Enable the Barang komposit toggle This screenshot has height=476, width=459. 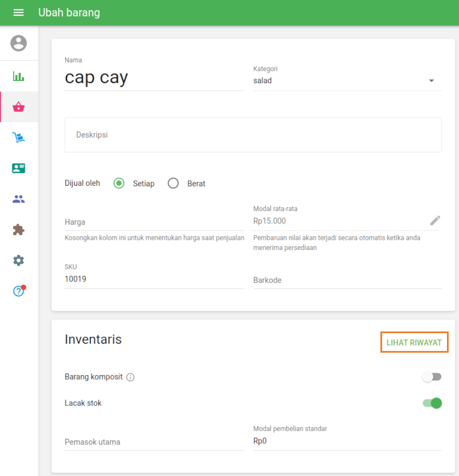431,377
